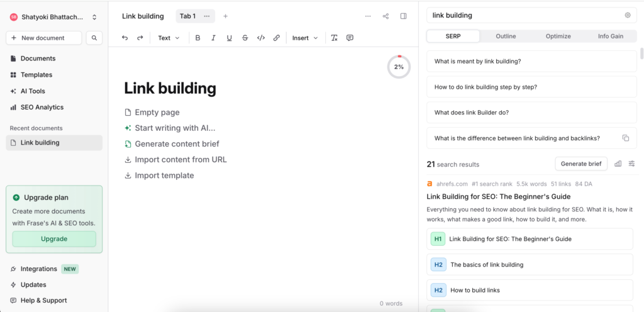Image resolution: width=644 pixels, height=312 pixels.
Task: Apply inline code formatting
Action: pyautogui.click(x=261, y=38)
